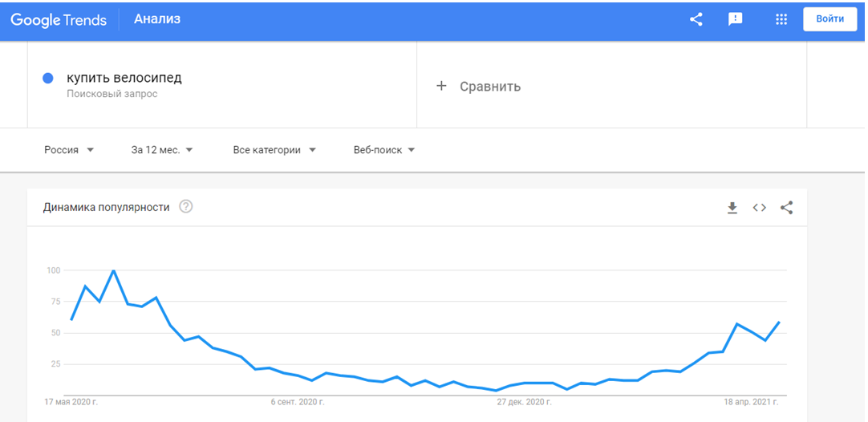Click the 27 дек. 2020 г. axis label
This screenshot has height=422, width=868.
(x=524, y=402)
